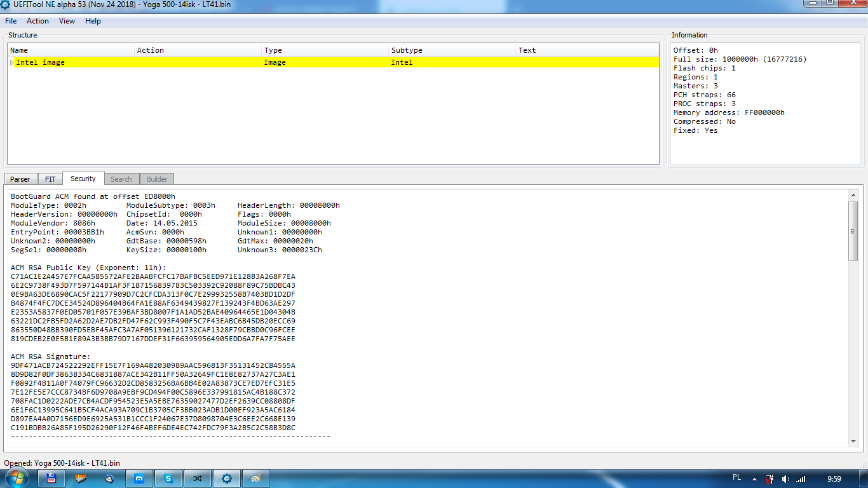Viewport: 868px width, 488px height.
Task: Open the Maxthon browser taskbar icon
Action: (x=139, y=478)
